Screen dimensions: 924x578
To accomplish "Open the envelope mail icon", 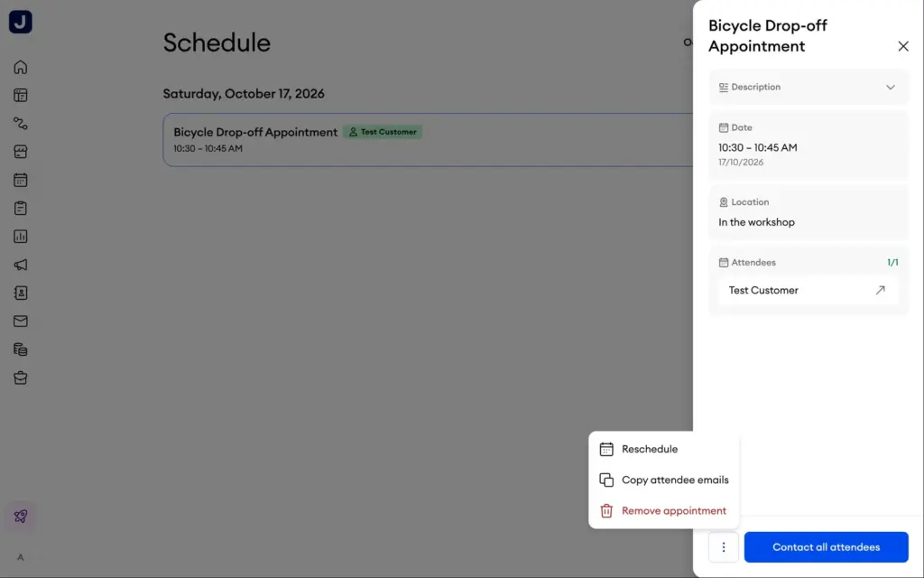I will coord(21,321).
